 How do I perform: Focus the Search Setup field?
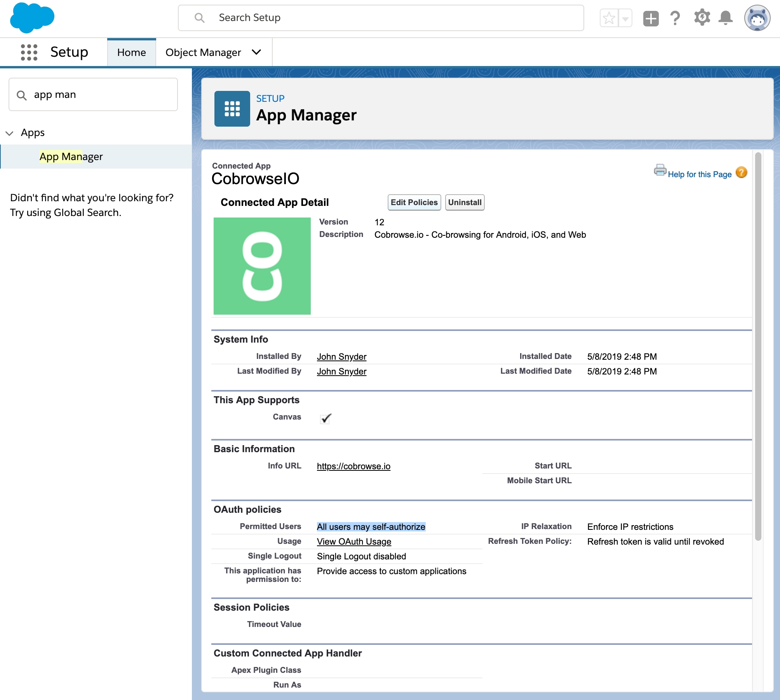[x=381, y=18]
